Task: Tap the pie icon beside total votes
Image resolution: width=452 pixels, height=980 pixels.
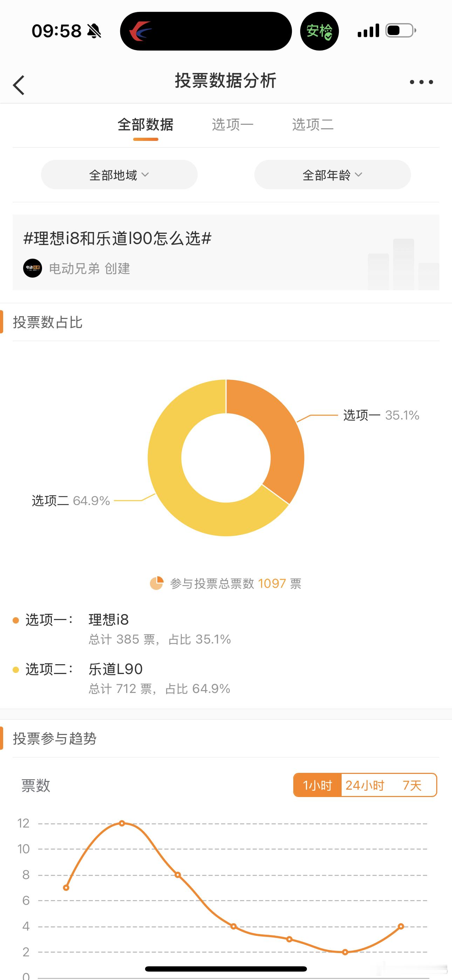Action: [156, 583]
